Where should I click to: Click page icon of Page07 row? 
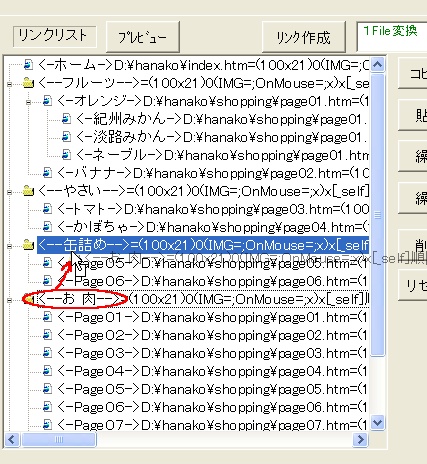47,425
